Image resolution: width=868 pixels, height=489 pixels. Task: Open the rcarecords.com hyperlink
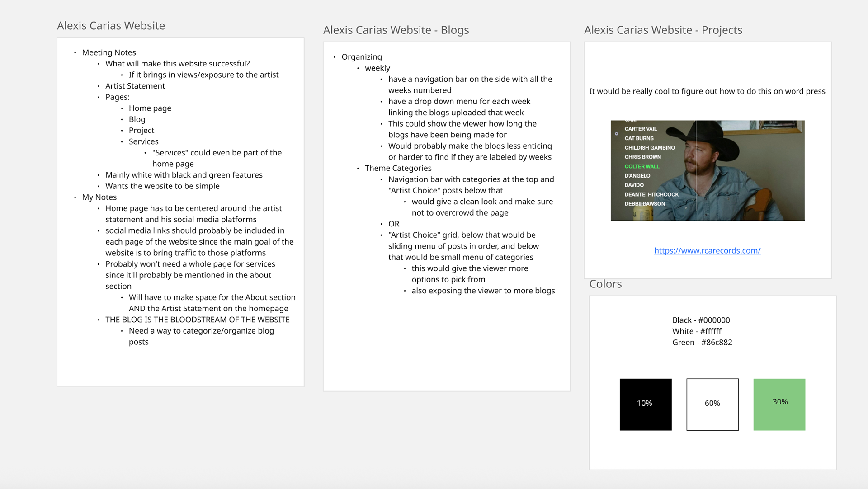pos(707,250)
